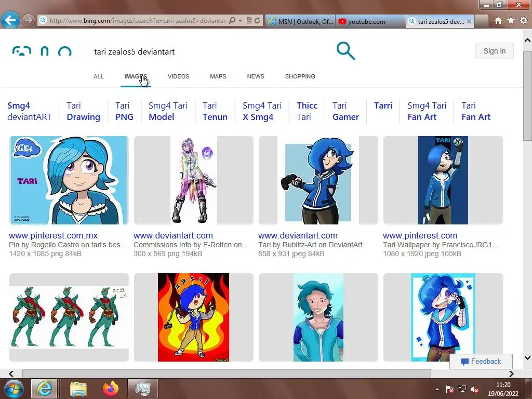The image size is (532, 399).
Task: Open the Tools gear icon
Action: (x=524, y=21)
